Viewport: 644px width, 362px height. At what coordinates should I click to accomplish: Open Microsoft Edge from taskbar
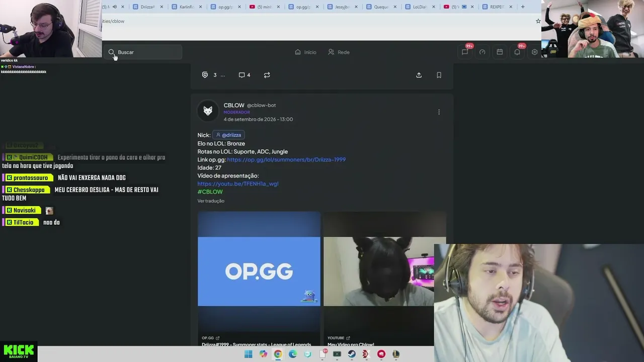point(293,354)
